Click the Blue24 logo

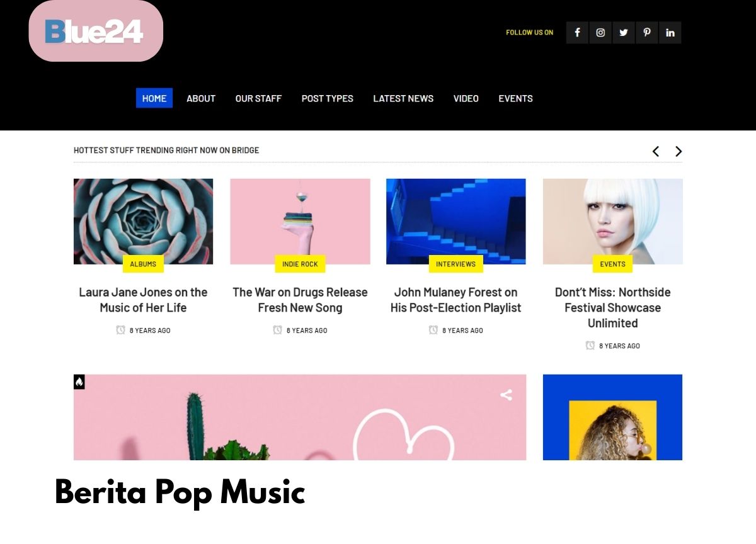[x=96, y=31]
